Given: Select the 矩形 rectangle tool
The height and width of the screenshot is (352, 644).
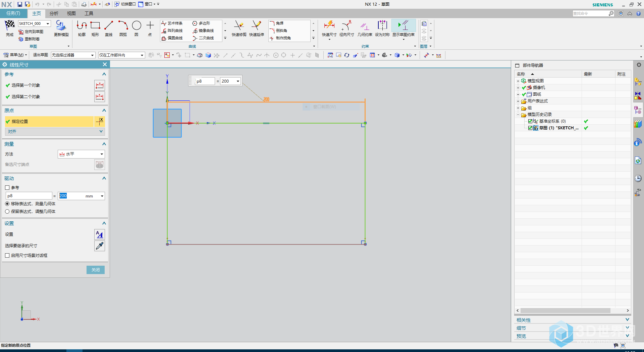Looking at the screenshot, I should 95,26.
